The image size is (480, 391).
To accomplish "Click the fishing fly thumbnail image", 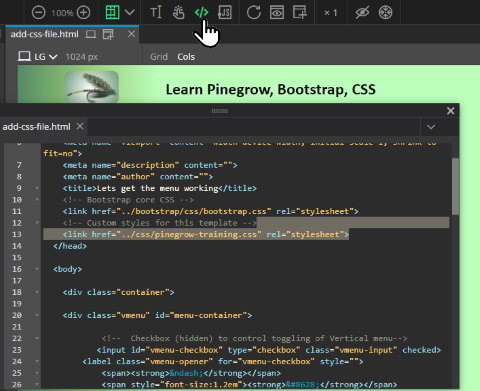I will tap(91, 86).
